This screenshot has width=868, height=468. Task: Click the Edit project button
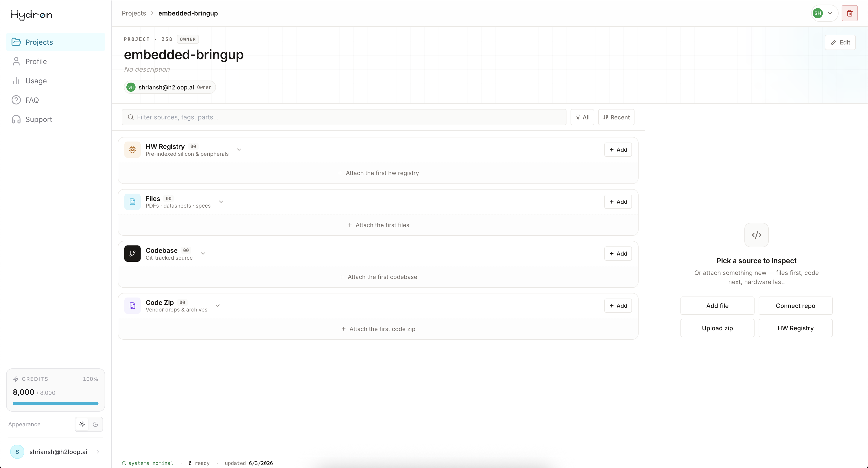840,42
